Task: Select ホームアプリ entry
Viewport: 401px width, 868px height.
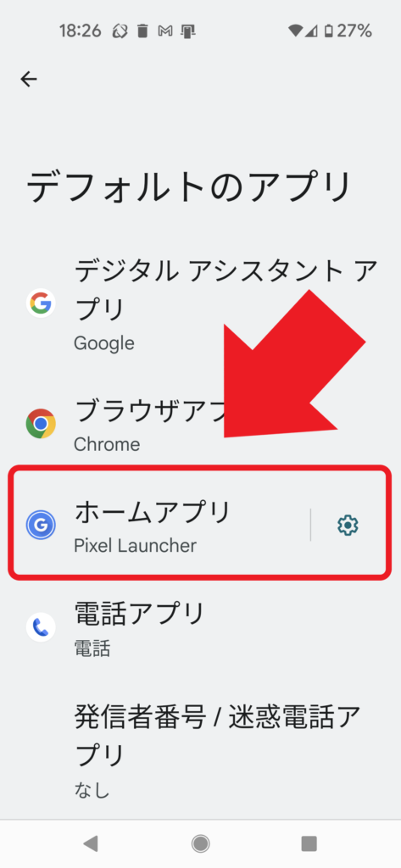Action: [200, 524]
